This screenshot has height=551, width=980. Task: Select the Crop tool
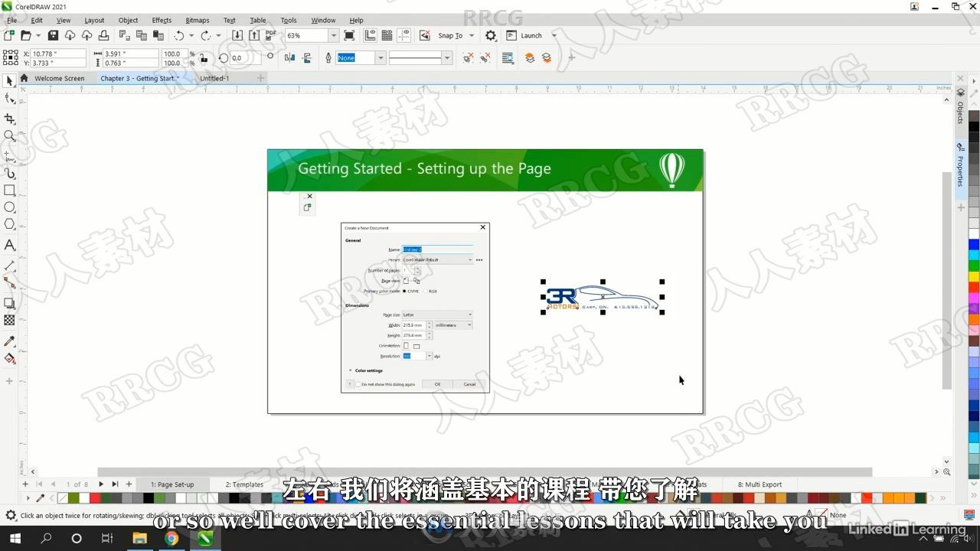click(x=9, y=119)
